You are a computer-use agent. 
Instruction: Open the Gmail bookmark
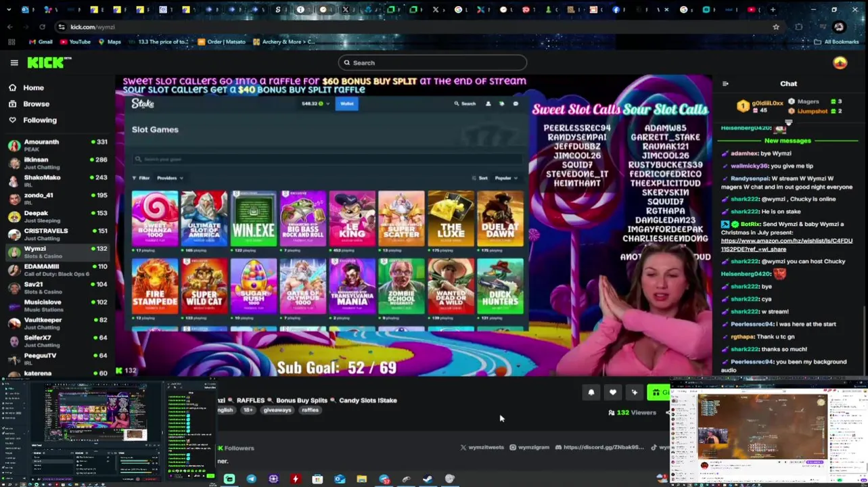tap(41, 42)
